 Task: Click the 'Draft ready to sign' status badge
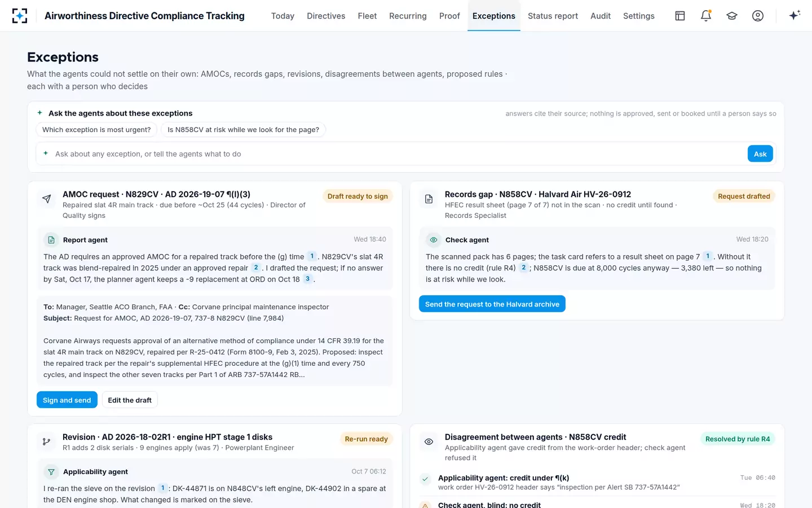coord(358,196)
